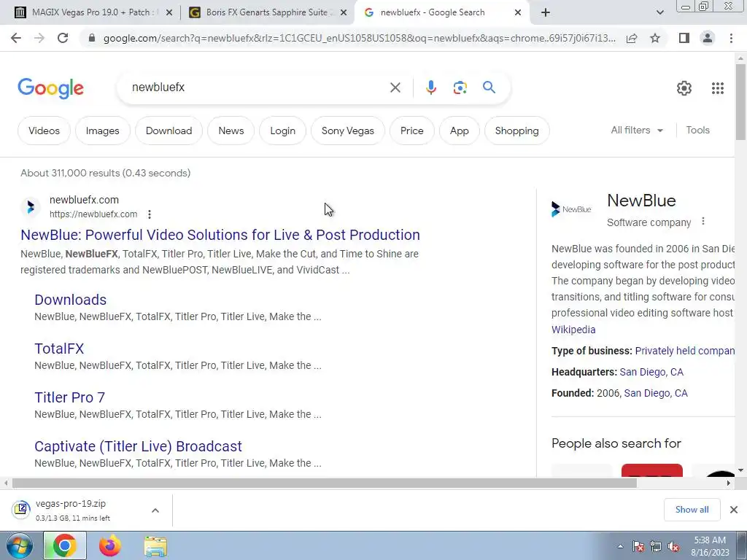
Task: Open the tab search dropdown arrow
Action: click(x=659, y=13)
